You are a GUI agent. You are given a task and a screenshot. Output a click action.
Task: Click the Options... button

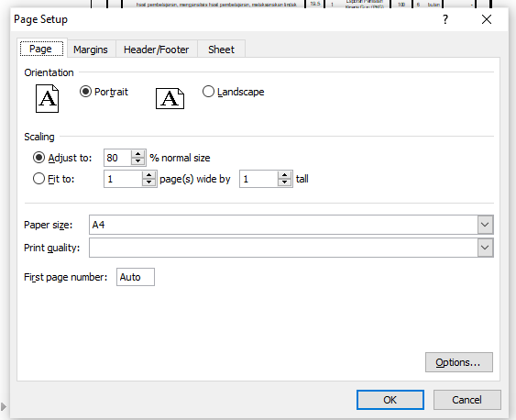click(459, 362)
